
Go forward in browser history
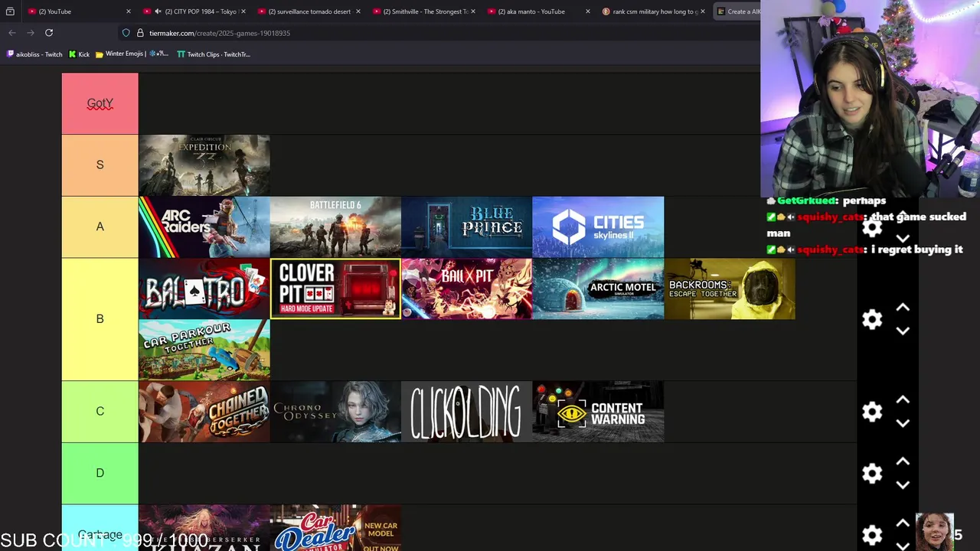click(x=31, y=33)
